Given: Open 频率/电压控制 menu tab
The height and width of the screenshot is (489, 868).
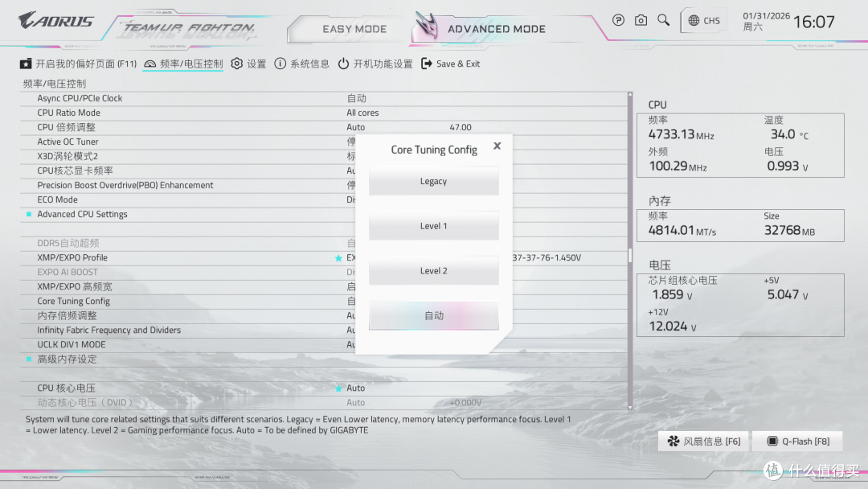Looking at the screenshot, I should tap(183, 64).
